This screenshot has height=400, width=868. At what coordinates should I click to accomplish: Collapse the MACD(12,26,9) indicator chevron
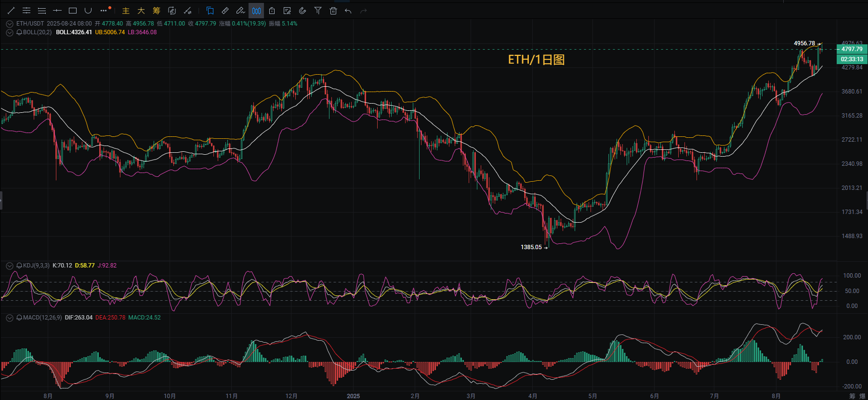[10, 318]
